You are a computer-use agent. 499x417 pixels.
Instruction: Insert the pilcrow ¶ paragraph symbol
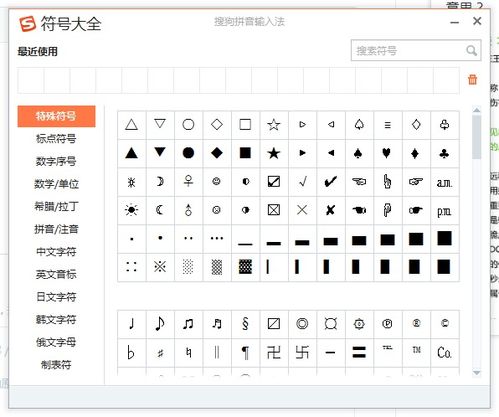point(245,353)
